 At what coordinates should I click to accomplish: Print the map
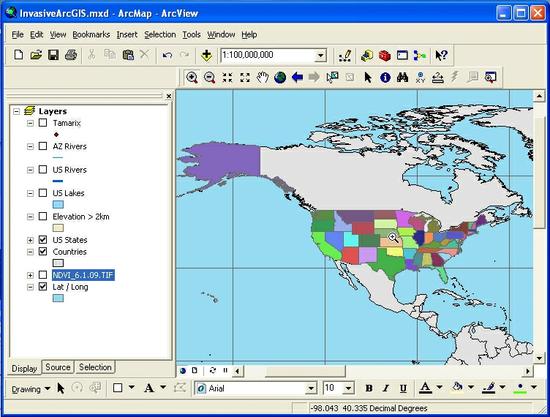click(x=71, y=55)
